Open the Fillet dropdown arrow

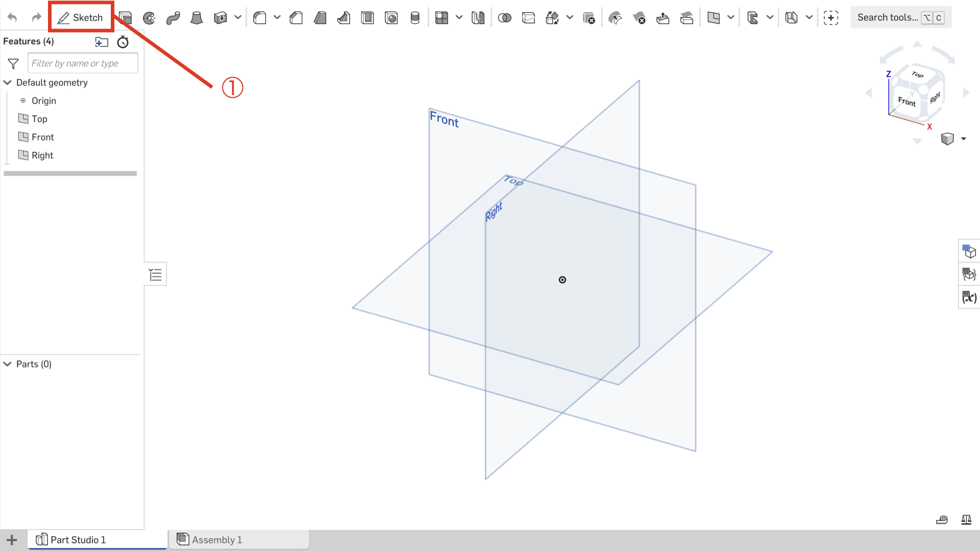[277, 17]
